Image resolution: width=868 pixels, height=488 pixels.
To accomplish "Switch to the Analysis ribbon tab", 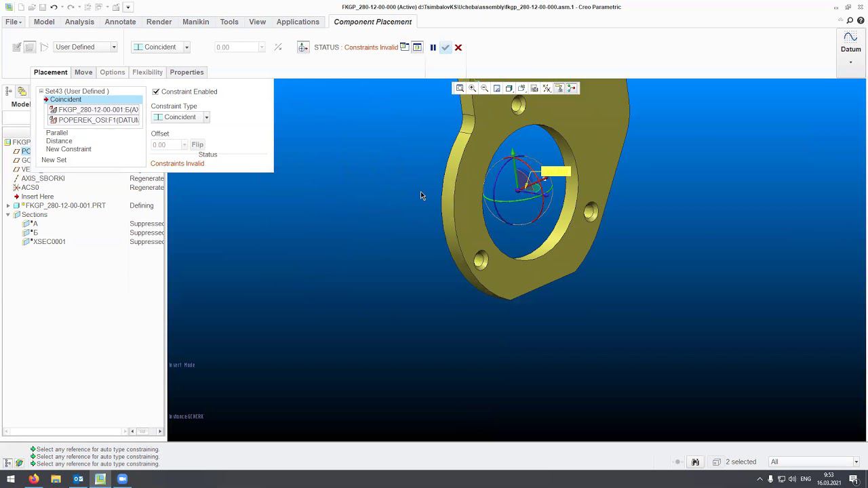I will tap(79, 22).
